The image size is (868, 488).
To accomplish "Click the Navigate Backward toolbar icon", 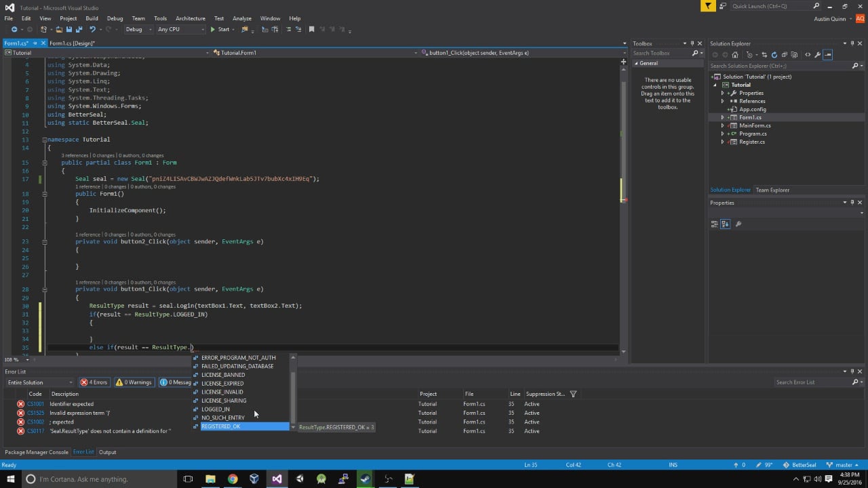I will (x=14, y=29).
